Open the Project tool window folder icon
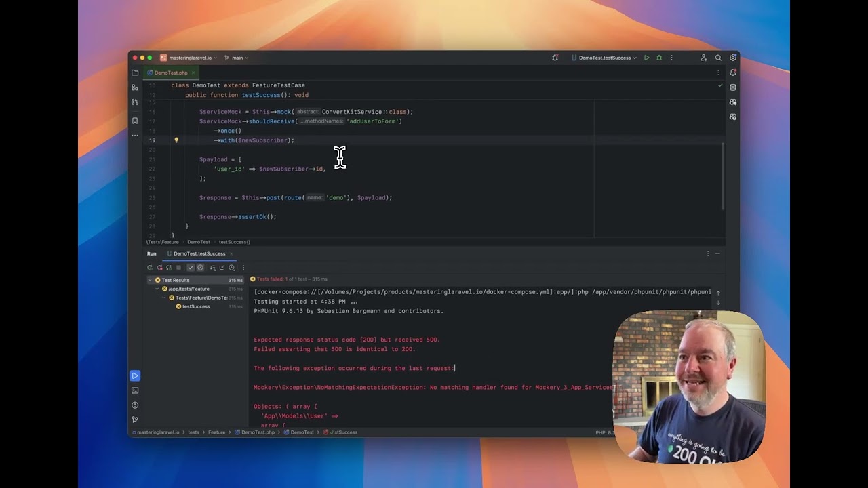This screenshot has width=868, height=488. pos(135,73)
